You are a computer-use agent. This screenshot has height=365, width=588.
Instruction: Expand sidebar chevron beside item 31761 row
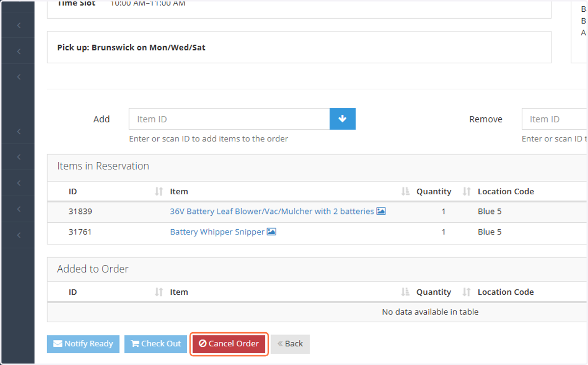tap(19, 235)
